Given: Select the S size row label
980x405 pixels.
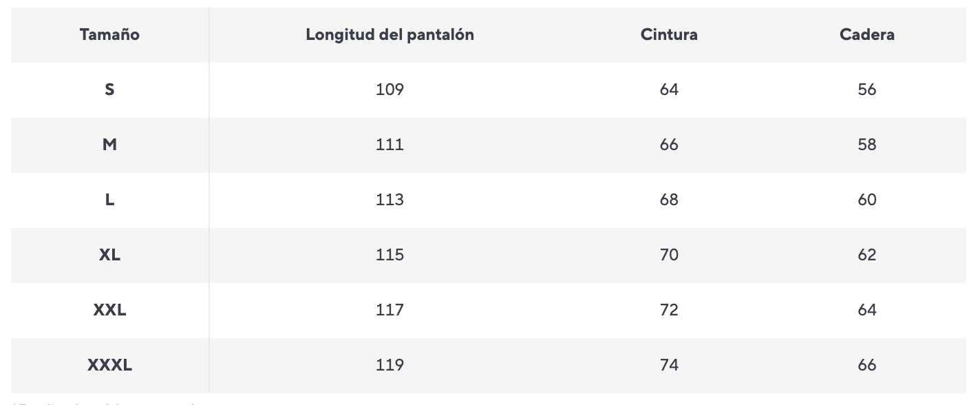Looking at the screenshot, I should (109, 90).
